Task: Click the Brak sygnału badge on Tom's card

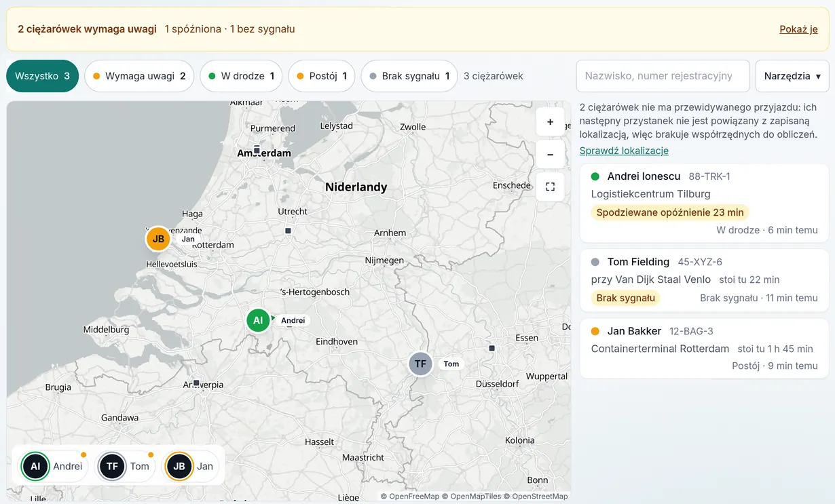Action: [625, 298]
